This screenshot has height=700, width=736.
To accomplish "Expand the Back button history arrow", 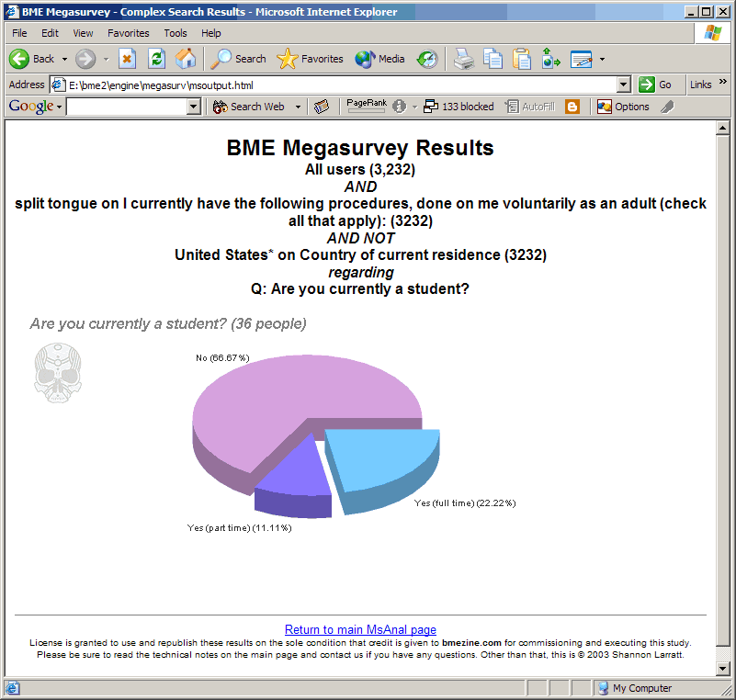I will click(64, 59).
